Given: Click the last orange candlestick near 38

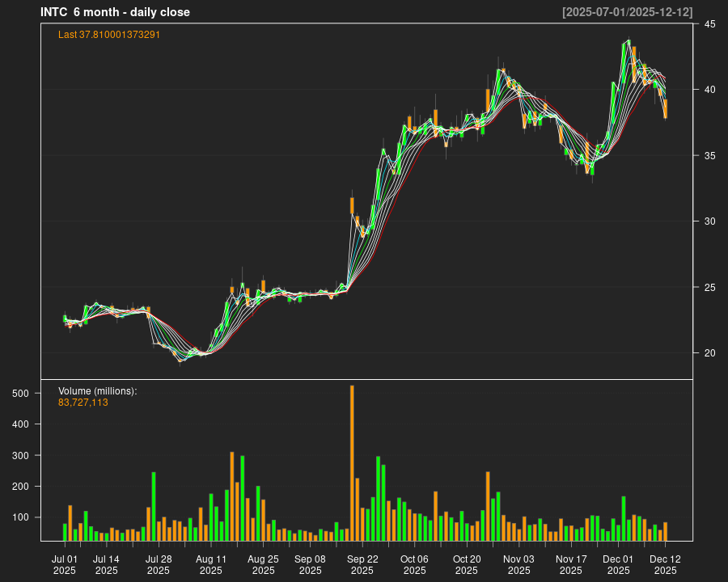Looking at the screenshot, I should tap(665, 109).
